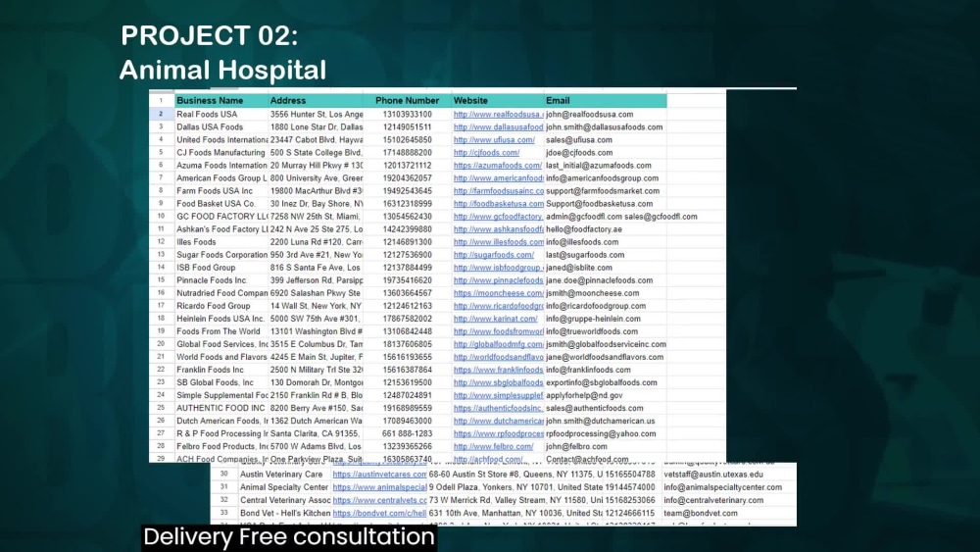Open the felbro.com website link
Image resolution: width=980 pixels, height=552 pixels.
tap(493, 446)
